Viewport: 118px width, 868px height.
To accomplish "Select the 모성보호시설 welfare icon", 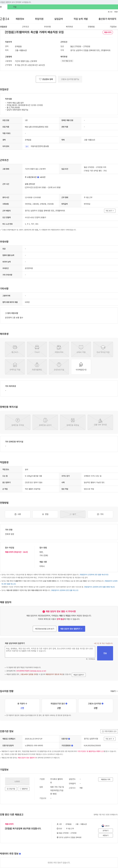I will click(x=59, y=367).
